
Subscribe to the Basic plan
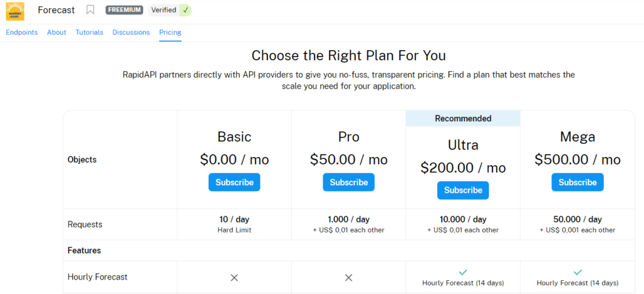pos(235,182)
